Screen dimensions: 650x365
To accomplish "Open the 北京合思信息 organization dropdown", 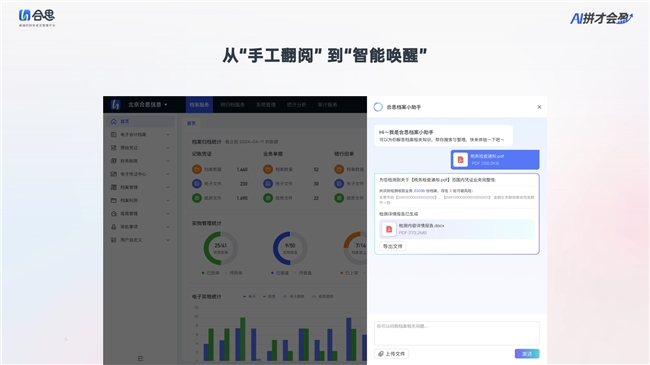I will click(148, 105).
